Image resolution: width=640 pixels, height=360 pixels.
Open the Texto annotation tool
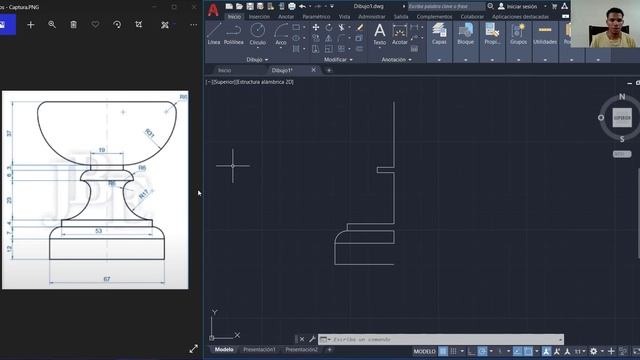point(380,33)
